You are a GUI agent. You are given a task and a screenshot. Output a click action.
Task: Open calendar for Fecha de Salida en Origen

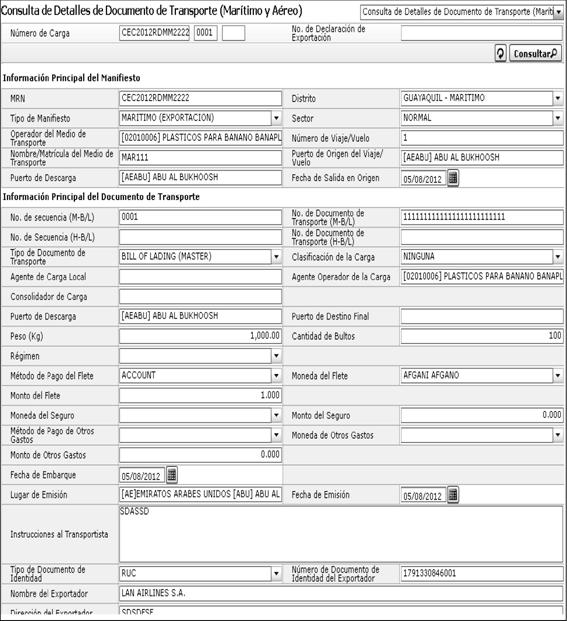[453, 178]
